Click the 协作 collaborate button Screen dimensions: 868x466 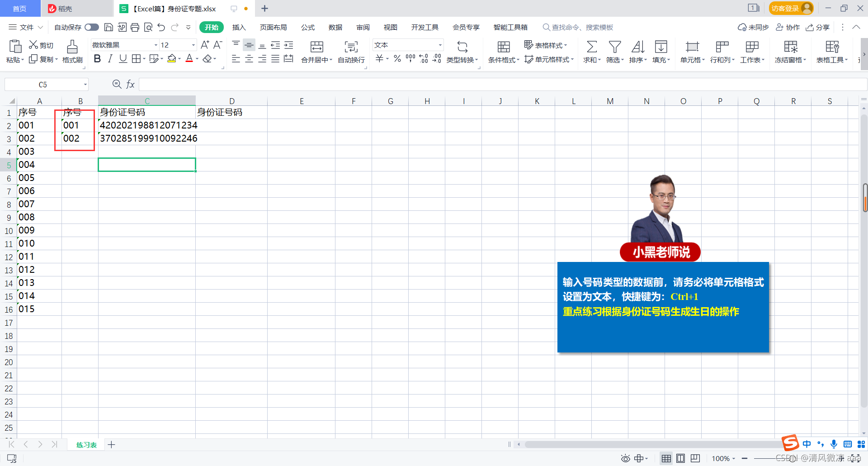tap(788, 27)
